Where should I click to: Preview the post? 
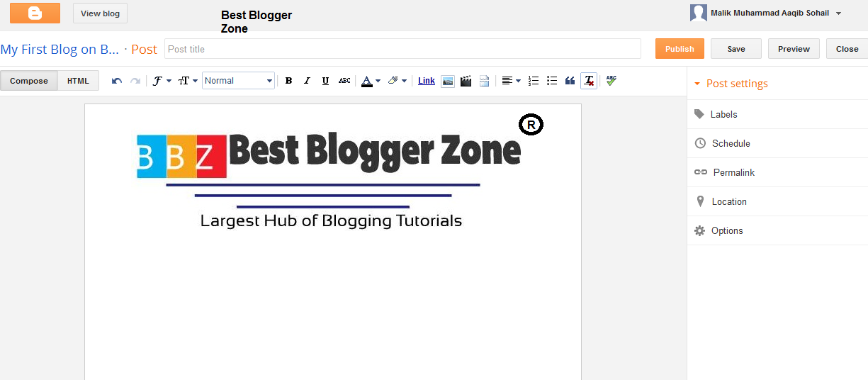click(794, 49)
